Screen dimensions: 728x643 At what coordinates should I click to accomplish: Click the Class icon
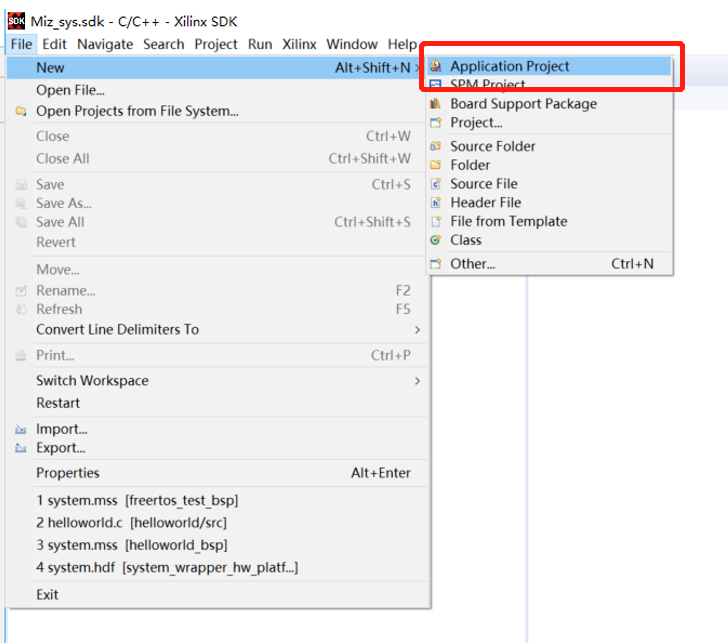(436, 240)
